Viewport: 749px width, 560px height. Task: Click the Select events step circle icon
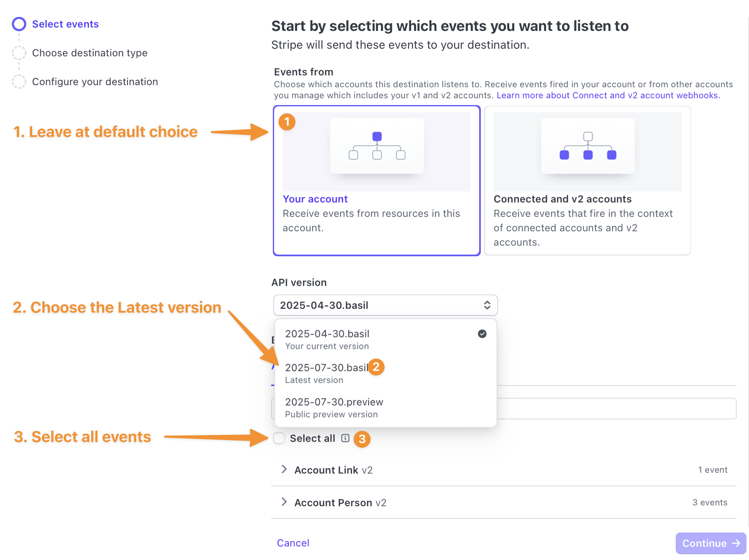[19, 24]
